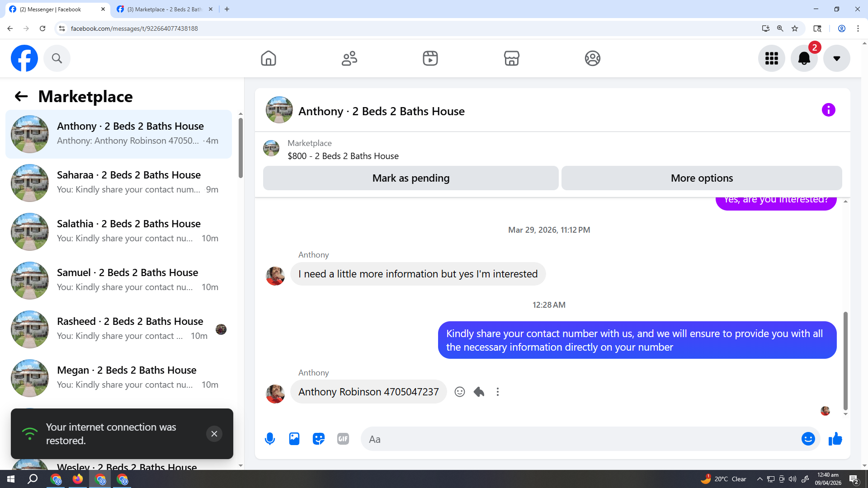Open Facebook notifications bell
The height and width of the screenshot is (488, 868).
point(804,58)
